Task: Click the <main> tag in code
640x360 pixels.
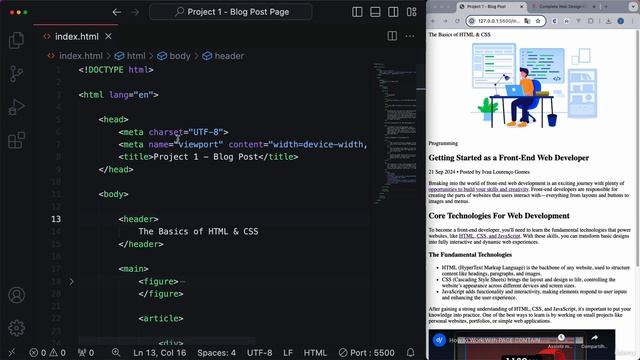Action: 133,269
